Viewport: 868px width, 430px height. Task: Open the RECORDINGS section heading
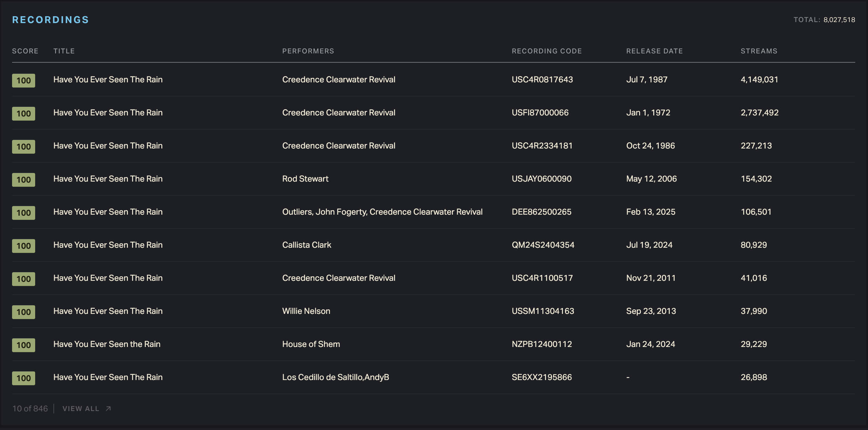coord(51,20)
